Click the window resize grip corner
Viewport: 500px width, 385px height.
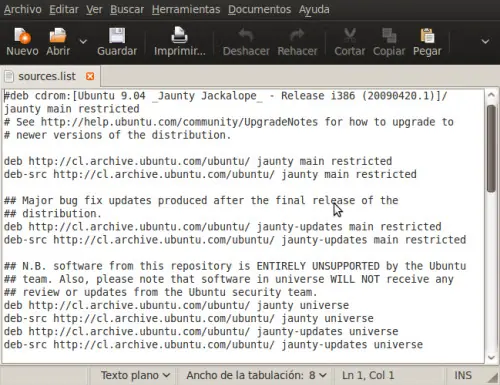click(493, 377)
